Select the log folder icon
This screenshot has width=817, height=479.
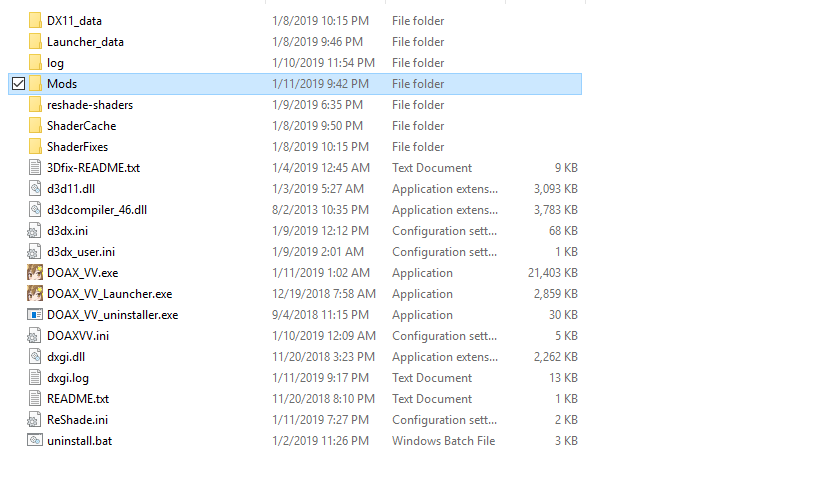pyautogui.click(x=35, y=63)
